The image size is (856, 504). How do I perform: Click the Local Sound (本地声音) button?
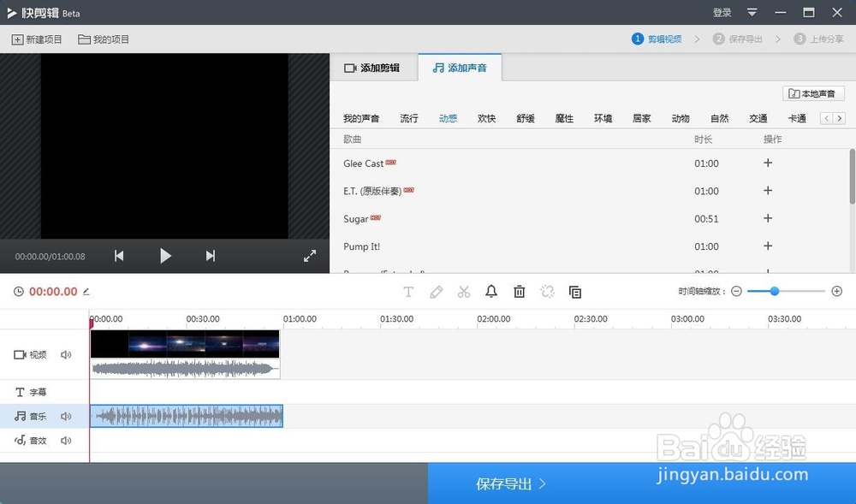(813, 94)
